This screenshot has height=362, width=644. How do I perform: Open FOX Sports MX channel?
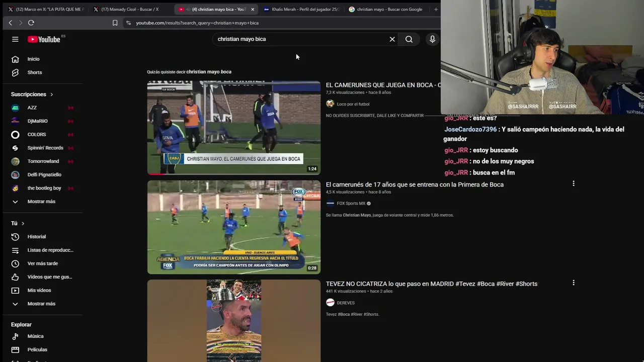point(351,204)
